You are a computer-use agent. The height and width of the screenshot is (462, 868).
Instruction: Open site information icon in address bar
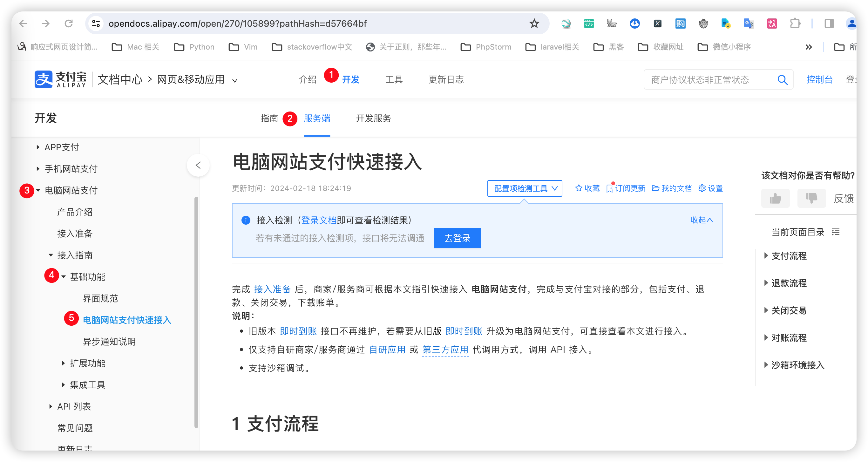pyautogui.click(x=96, y=24)
